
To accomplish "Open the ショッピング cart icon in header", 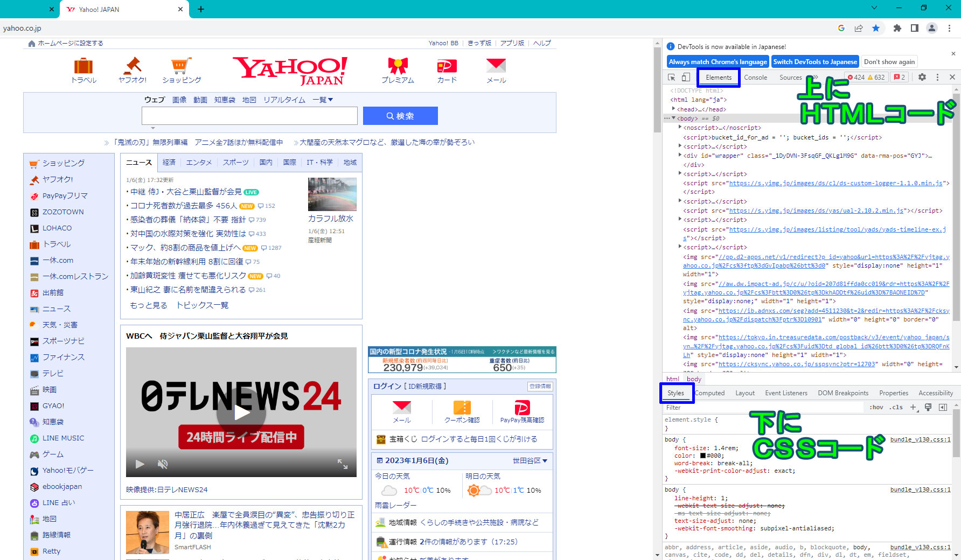I will point(182,66).
